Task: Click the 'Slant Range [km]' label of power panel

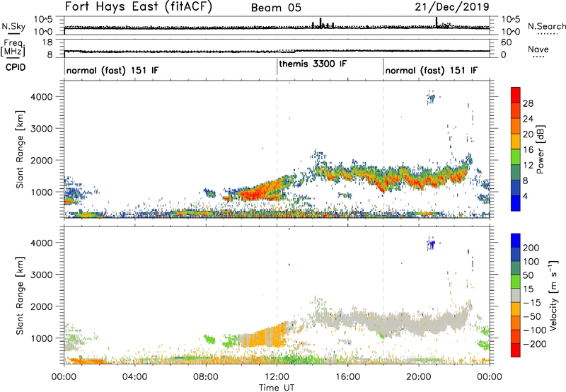Action: coord(20,149)
